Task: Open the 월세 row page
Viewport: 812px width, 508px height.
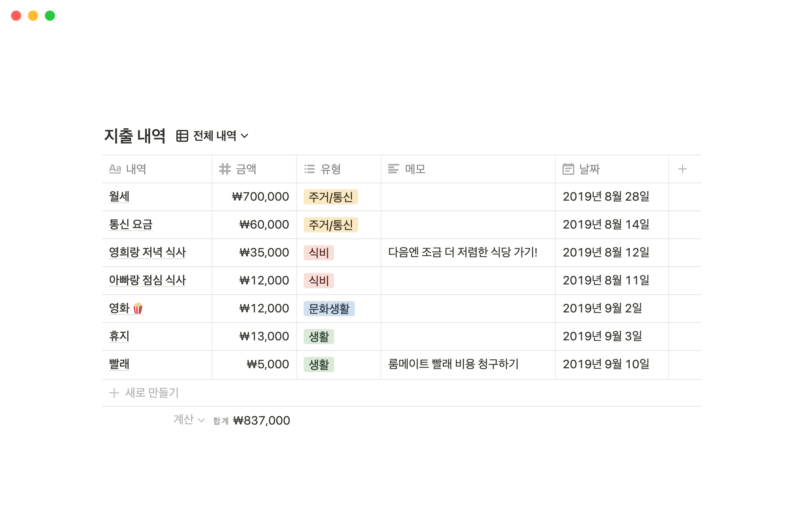Action: (x=119, y=196)
